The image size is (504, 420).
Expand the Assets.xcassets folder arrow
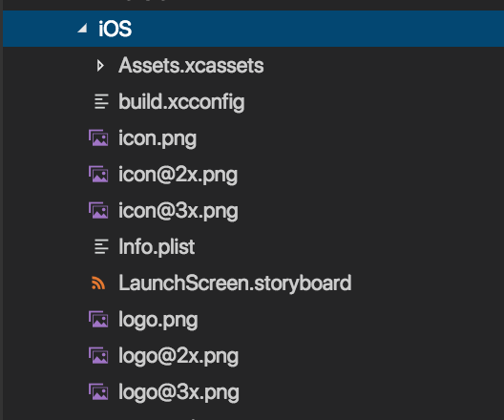(x=100, y=66)
